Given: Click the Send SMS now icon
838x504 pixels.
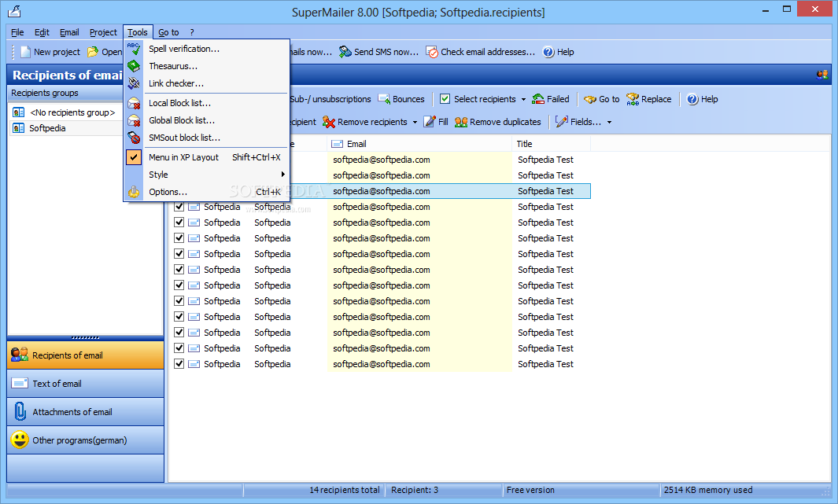Looking at the screenshot, I should [x=345, y=52].
